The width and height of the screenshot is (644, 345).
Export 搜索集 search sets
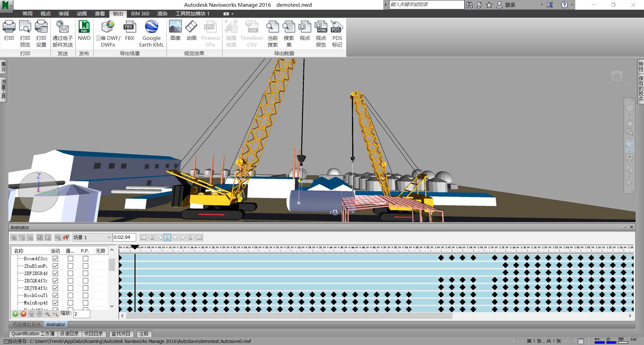click(x=289, y=34)
